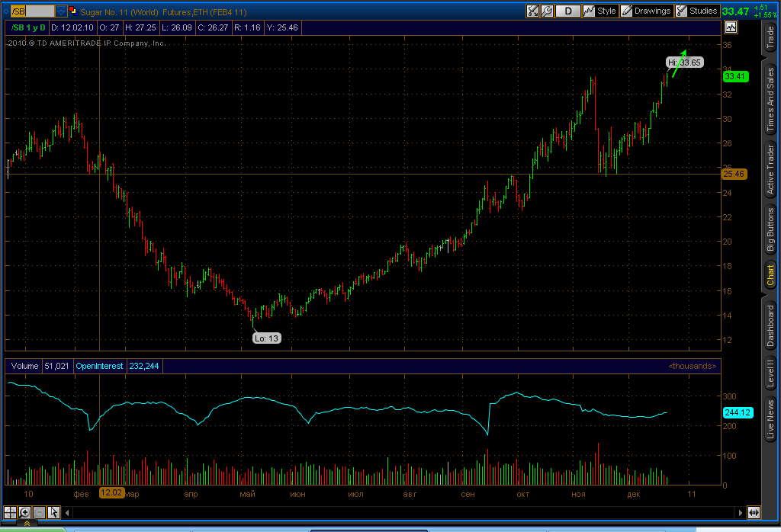Open the Drawings menu
This screenshot has height=532, width=781.
coord(647,11)
